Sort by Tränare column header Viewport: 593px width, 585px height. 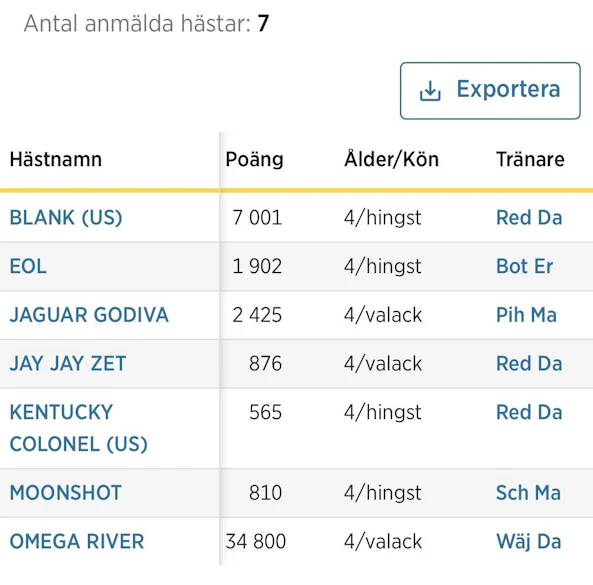530,159
